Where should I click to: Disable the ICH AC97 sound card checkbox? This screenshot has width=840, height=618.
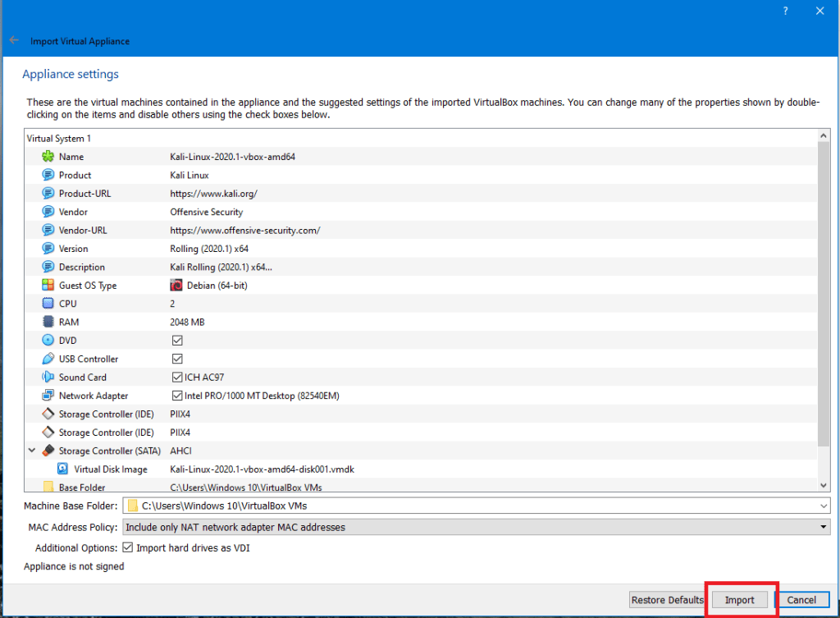click(176, 378)
